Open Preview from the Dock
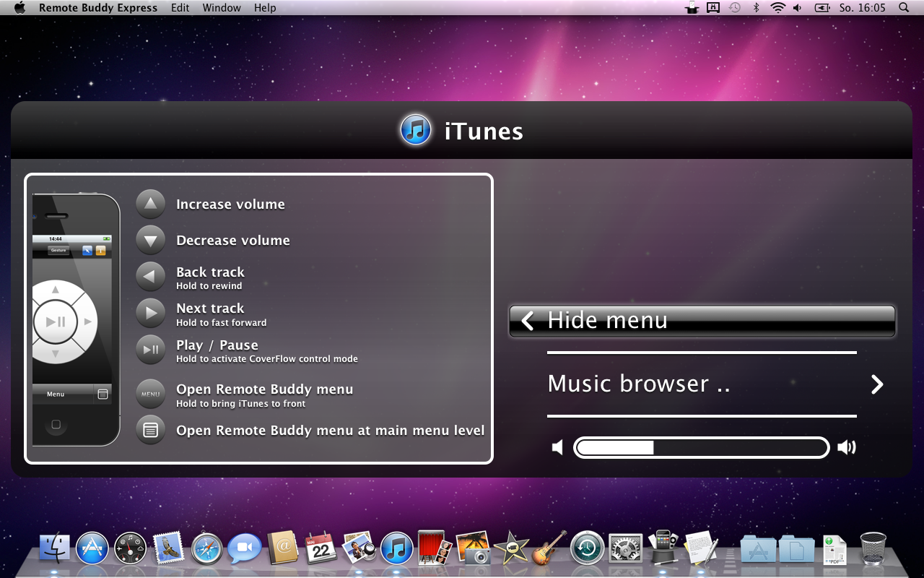Viewport: 924px width, 578px height. click(359, 548)
